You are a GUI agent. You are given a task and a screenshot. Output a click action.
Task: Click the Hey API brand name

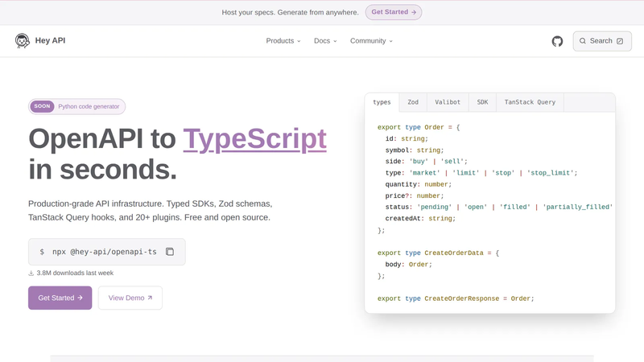pos(50,41)
